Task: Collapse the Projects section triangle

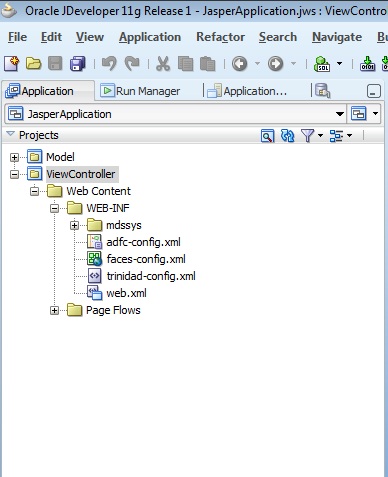Action: [11, 134]
